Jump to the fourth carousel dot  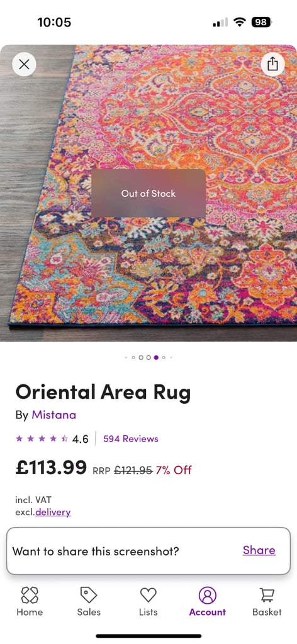coord(148,357)
